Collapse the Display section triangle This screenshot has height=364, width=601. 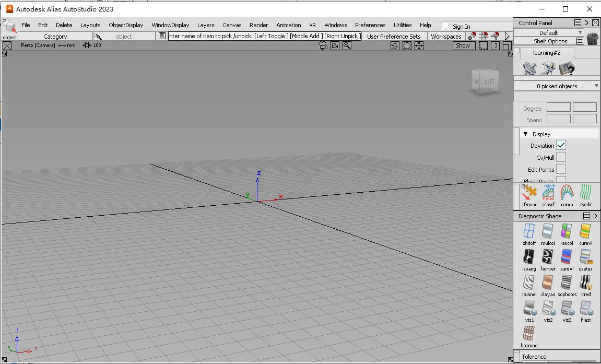[x=525, y=134]
